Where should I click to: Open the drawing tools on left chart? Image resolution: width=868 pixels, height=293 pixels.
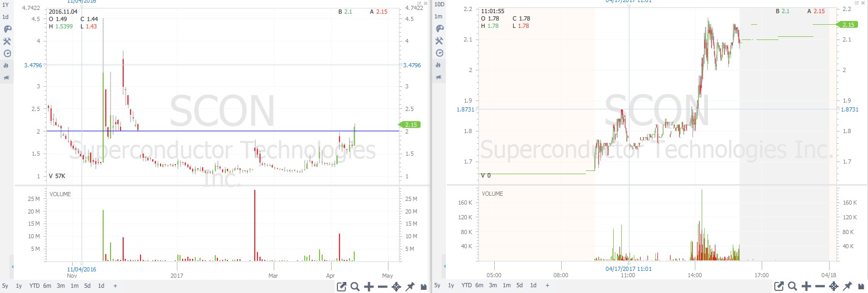[7, 41]
